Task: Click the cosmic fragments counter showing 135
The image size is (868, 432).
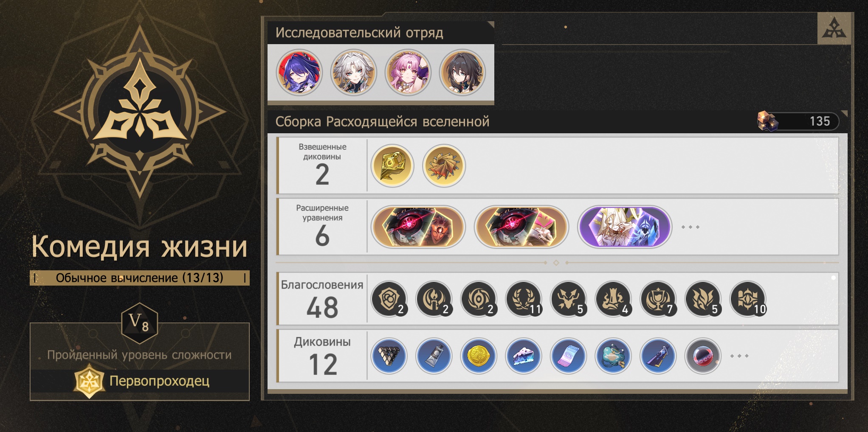Action: [798, 121]
